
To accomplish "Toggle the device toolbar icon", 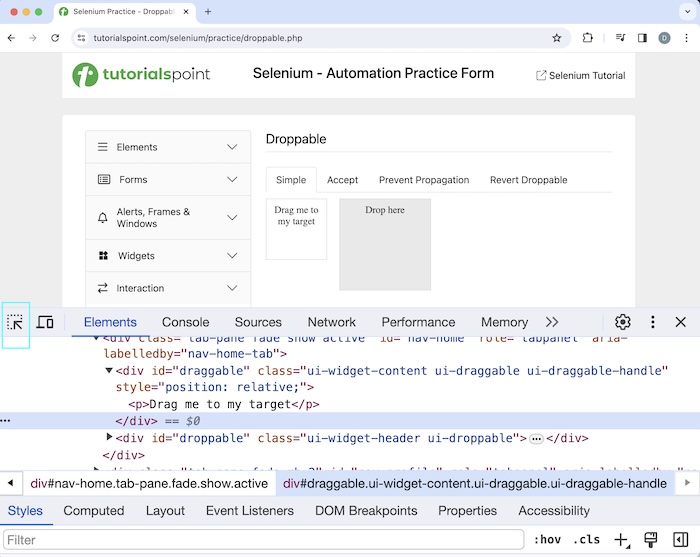I will point(45,322).
